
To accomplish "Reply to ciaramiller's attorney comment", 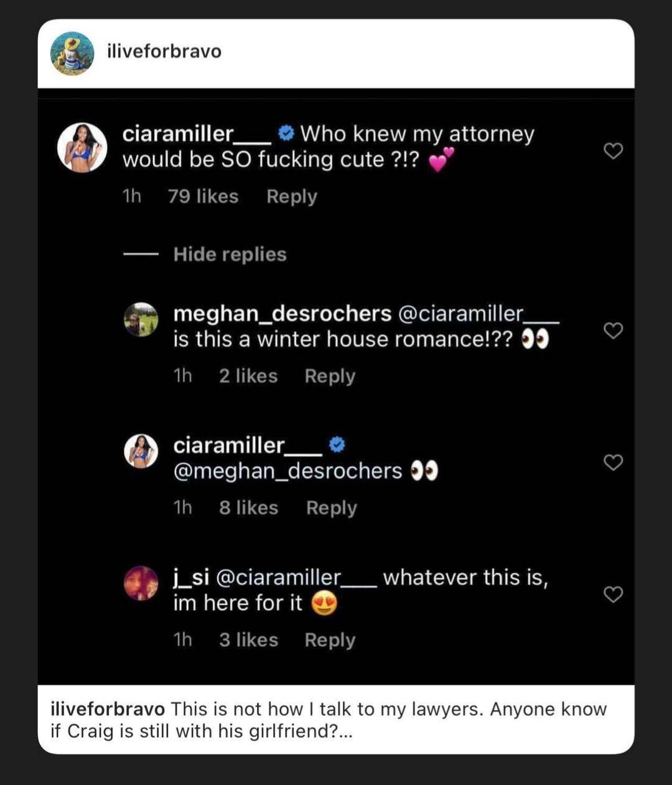I will click(291, 197).
